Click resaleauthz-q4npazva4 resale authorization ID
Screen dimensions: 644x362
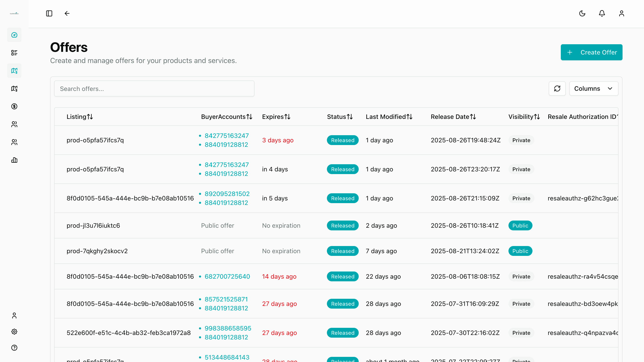pyautogui.click(x=583, y=333)
